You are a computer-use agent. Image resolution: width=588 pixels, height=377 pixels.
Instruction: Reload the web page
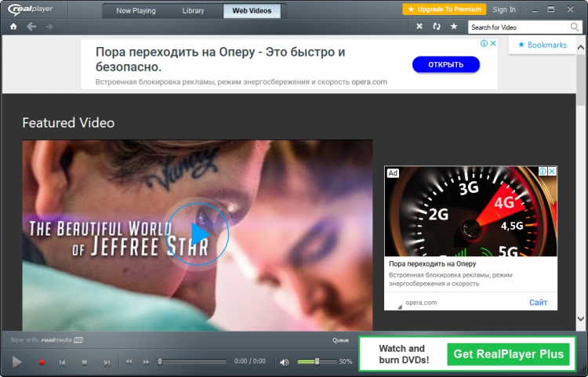point(436,27)
